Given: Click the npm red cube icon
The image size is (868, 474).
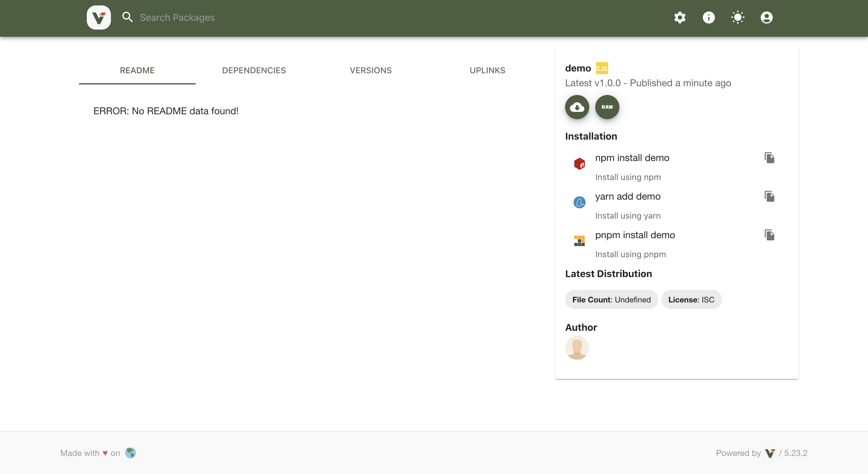Looking at the screenshot, I should (x=579, y=163).
